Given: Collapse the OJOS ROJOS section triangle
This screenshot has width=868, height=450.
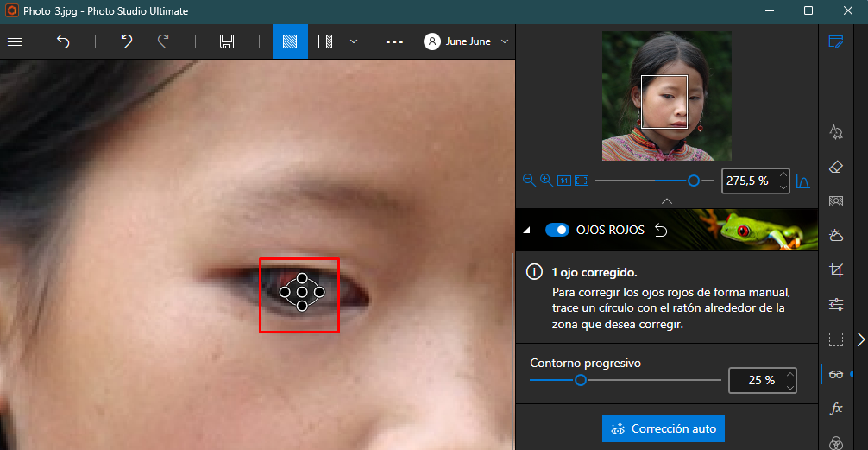Looking at the screenshot, I should pyautogui.click(x=526, y=230).
